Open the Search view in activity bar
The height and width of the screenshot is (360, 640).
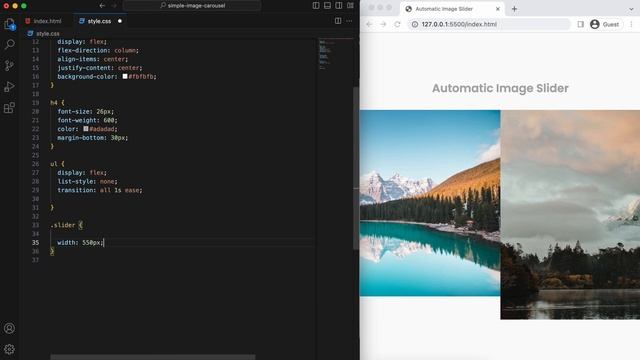(9, 44)
